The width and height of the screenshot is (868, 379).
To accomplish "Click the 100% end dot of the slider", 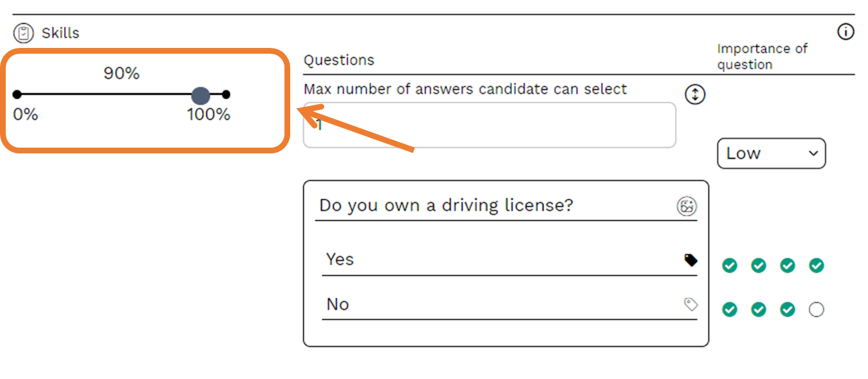I will 226,95.
